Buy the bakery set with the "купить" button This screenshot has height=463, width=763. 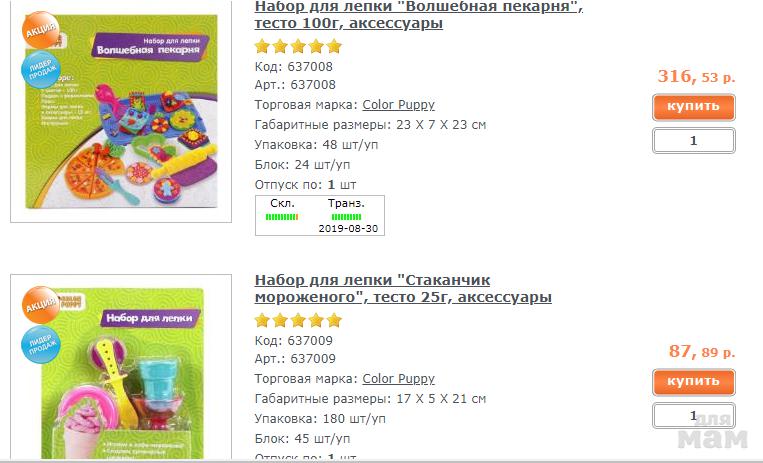(x=693, y=107)
